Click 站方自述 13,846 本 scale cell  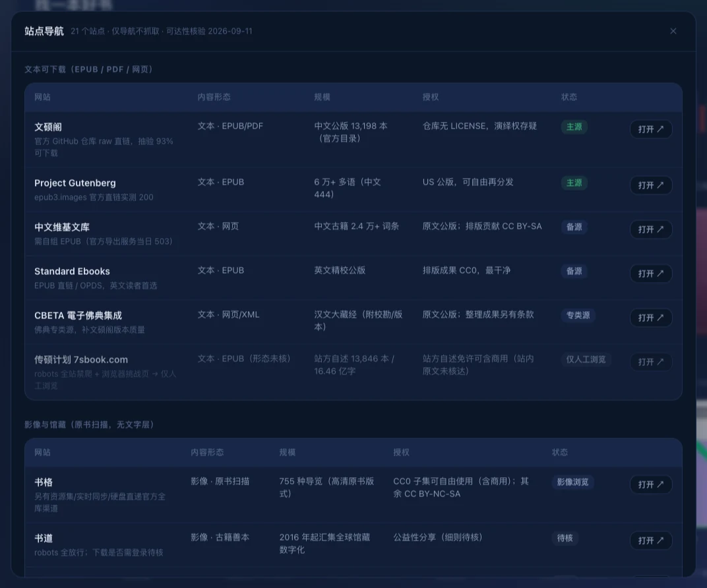tap(354, 365)
